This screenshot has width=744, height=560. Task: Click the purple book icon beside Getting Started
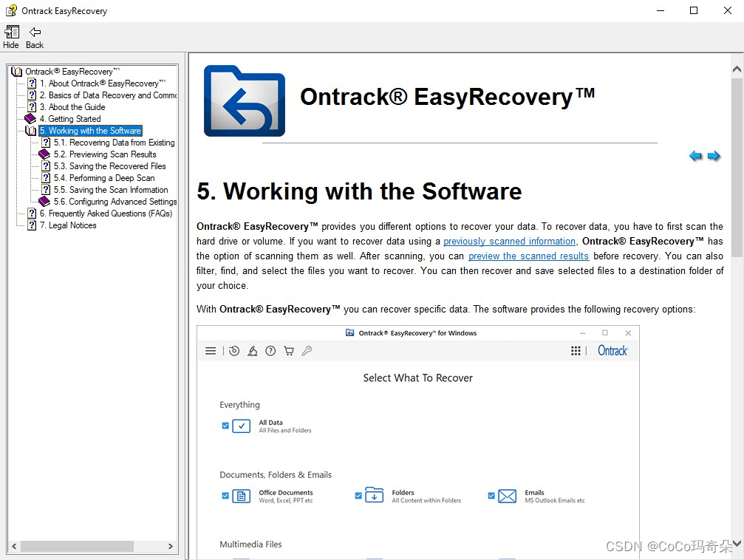[30, 119]
